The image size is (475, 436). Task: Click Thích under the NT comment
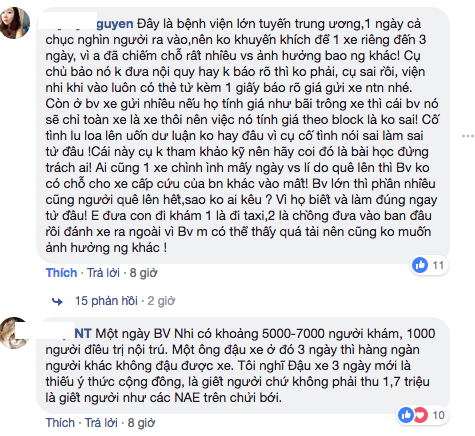[60, 423]
